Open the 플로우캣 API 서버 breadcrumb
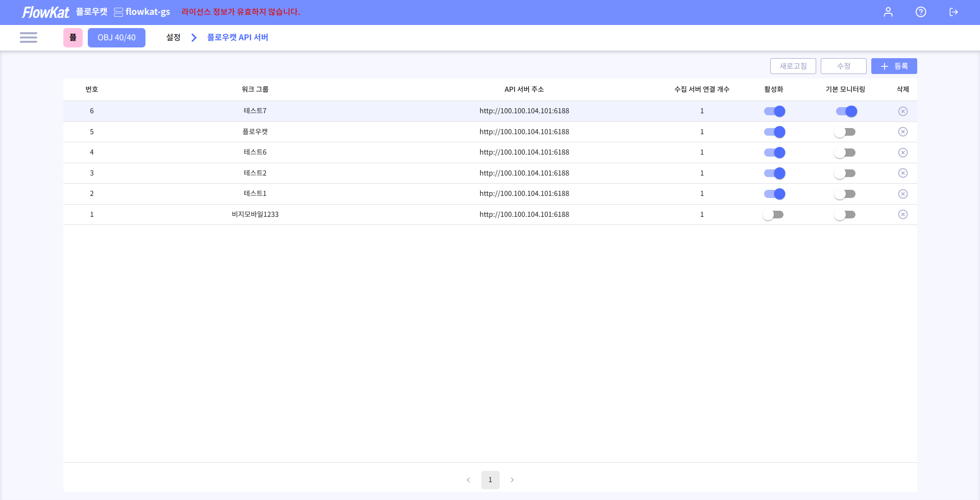The height and width of the screenshot is (500, 980). point(237,37)
